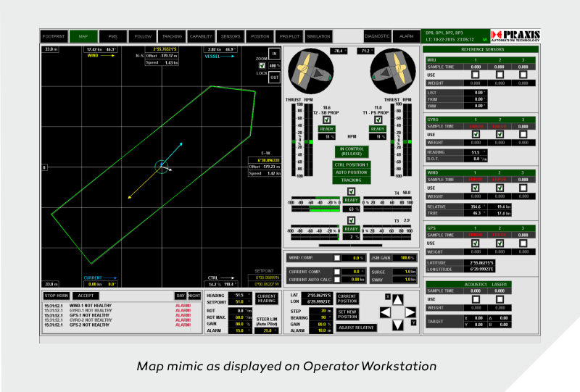Image resolution: width=580 pixels, height=392 pixels.
Task: Click the left arrow position step button
Action: pyautogui.click(x=385, y=312)
